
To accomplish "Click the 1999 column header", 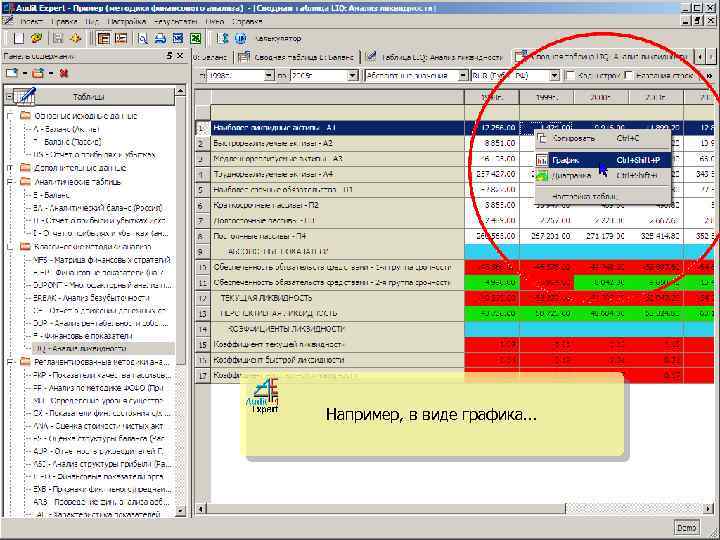I will click(546, 97).
